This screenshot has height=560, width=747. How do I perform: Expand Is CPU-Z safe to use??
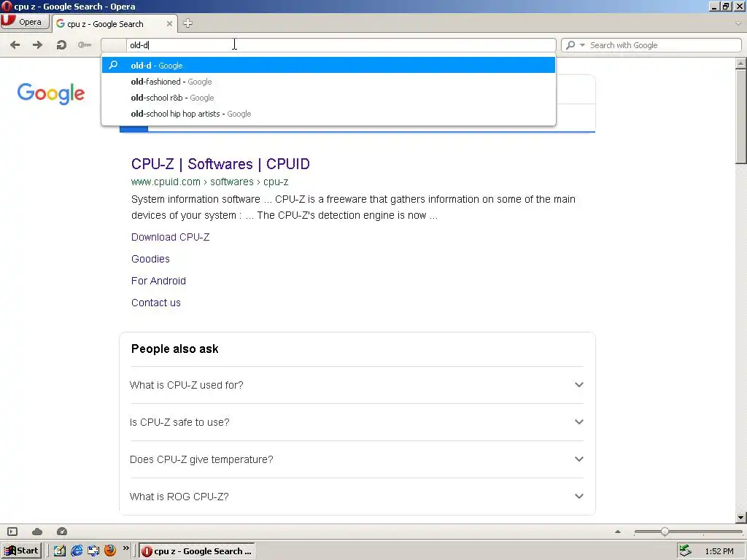[x=356, y=422]
